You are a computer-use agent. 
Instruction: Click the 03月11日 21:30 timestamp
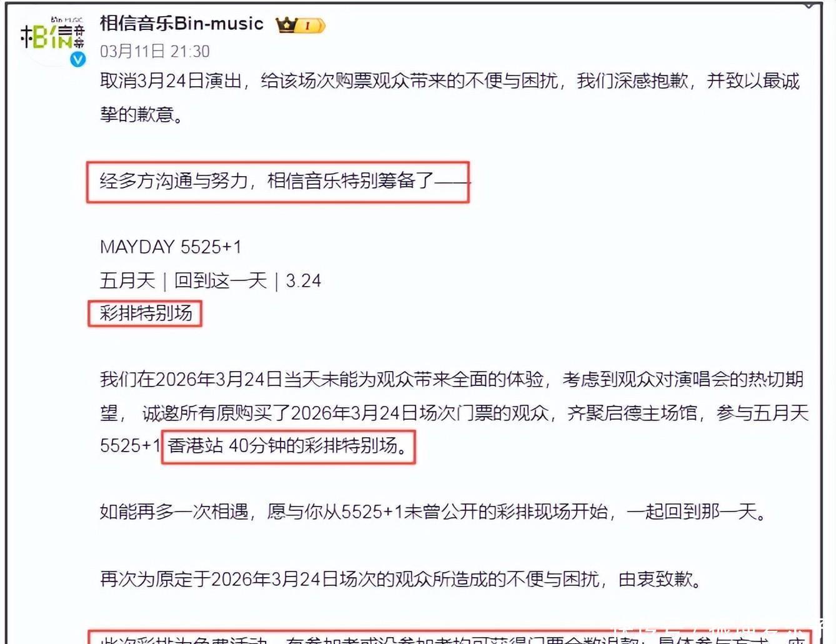[x=155, y=51]
